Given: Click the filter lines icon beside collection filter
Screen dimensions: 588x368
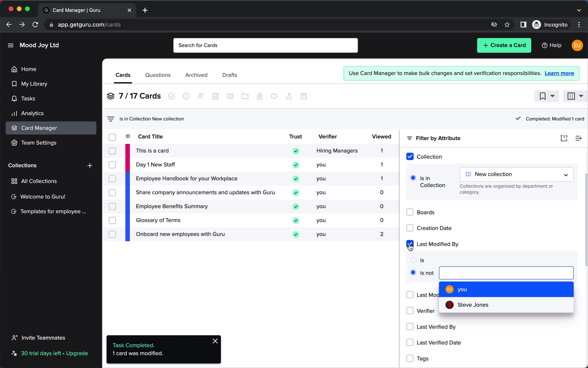Looking at the screenshot, I should point(110,119).
